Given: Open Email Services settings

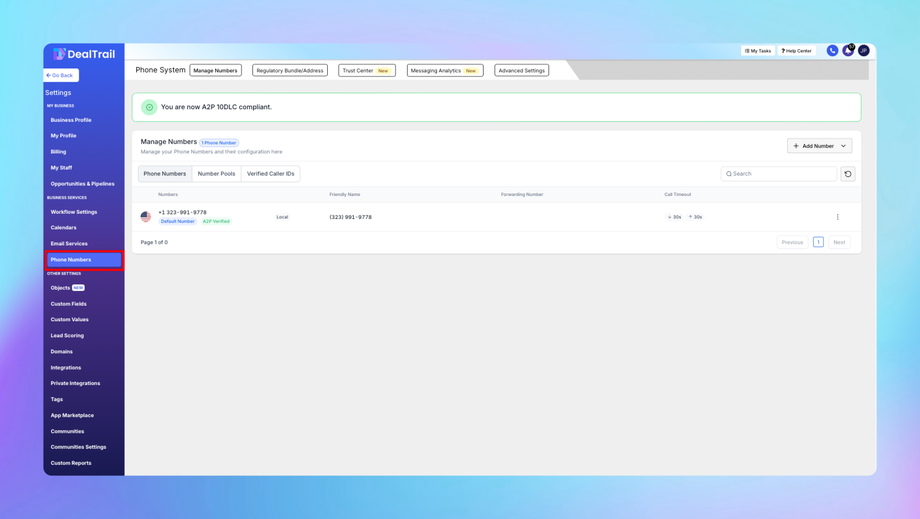Looking at the screenshot, I should click(69, 243).
